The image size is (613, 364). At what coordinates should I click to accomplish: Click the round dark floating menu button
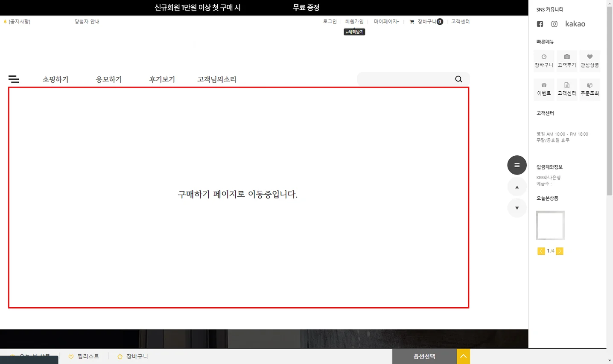tap(517, 165)
